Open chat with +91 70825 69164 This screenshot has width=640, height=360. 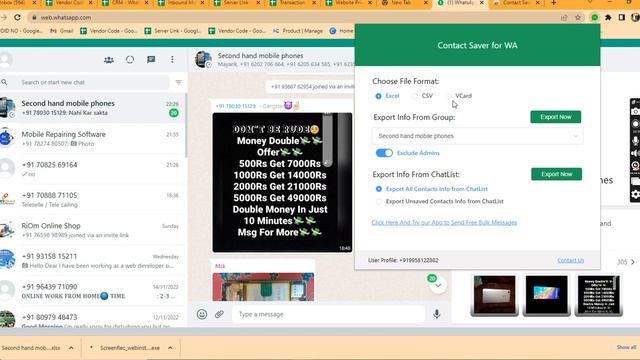click(93, 169)
